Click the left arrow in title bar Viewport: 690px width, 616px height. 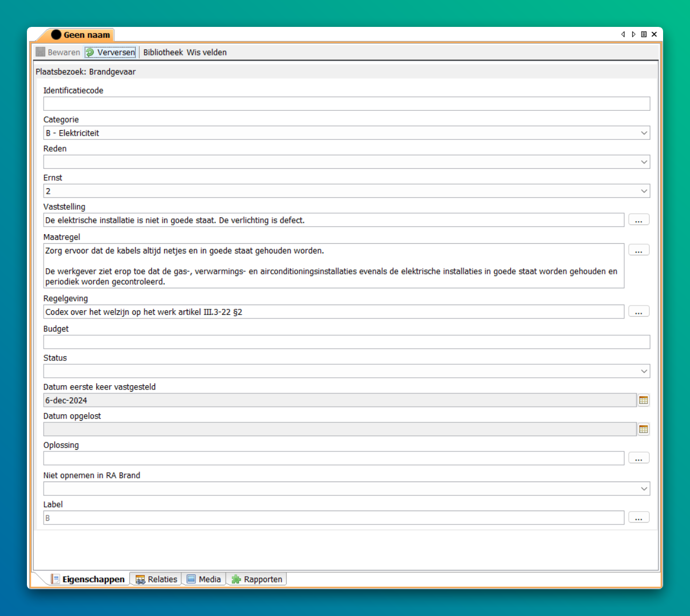click(x=623, y=34)
